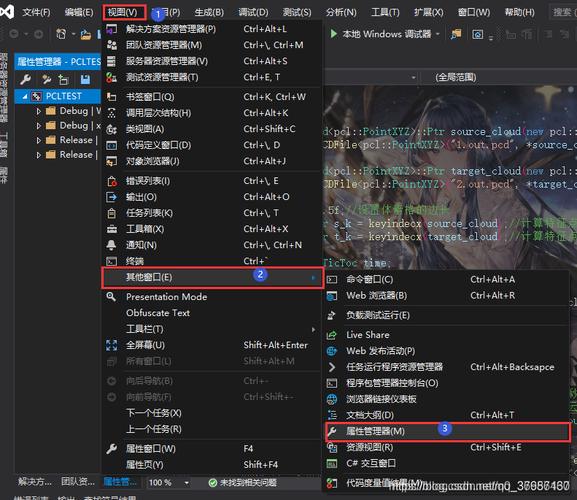Click the Web 发布活动 globe icon
This screenshot has width=577, height=500.
(332, 351)
